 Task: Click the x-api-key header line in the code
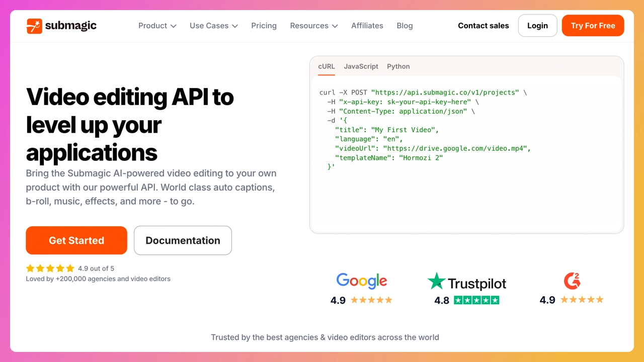point(403,102)
